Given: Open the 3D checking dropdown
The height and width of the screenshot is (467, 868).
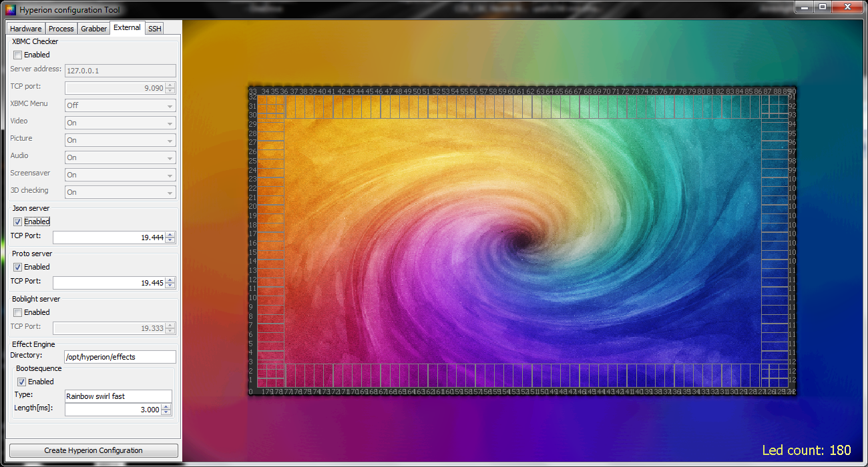Looking at the screenshot, I should click(x=120, y=192).
